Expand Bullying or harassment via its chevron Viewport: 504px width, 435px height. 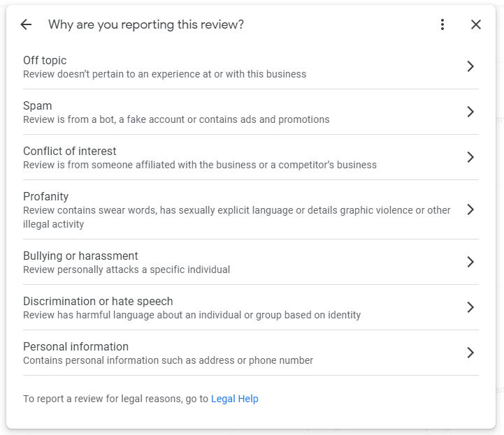coord(470,262)
